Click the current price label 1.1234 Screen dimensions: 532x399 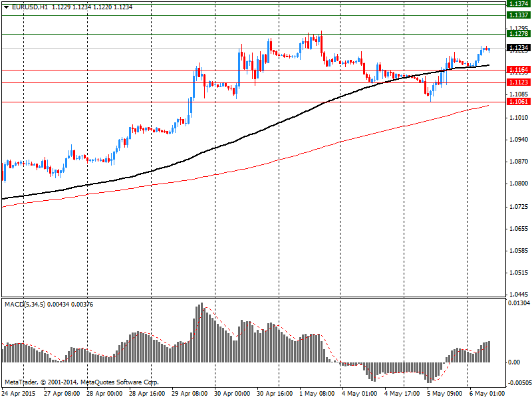point(519,48)
